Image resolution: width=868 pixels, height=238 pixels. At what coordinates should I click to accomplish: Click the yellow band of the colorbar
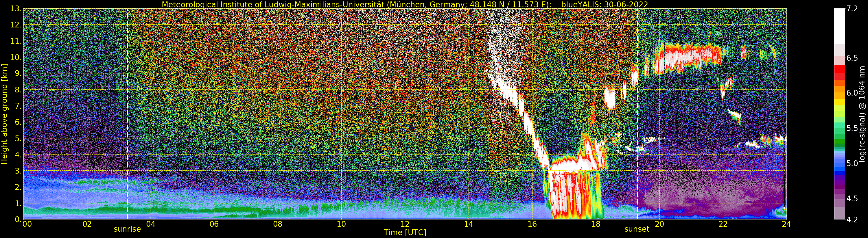(839, 103)
